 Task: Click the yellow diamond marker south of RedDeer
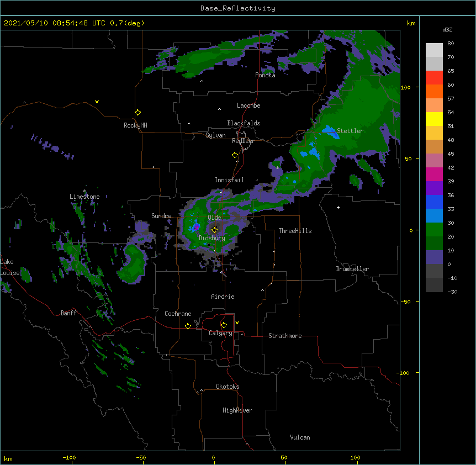click(235, 155)
